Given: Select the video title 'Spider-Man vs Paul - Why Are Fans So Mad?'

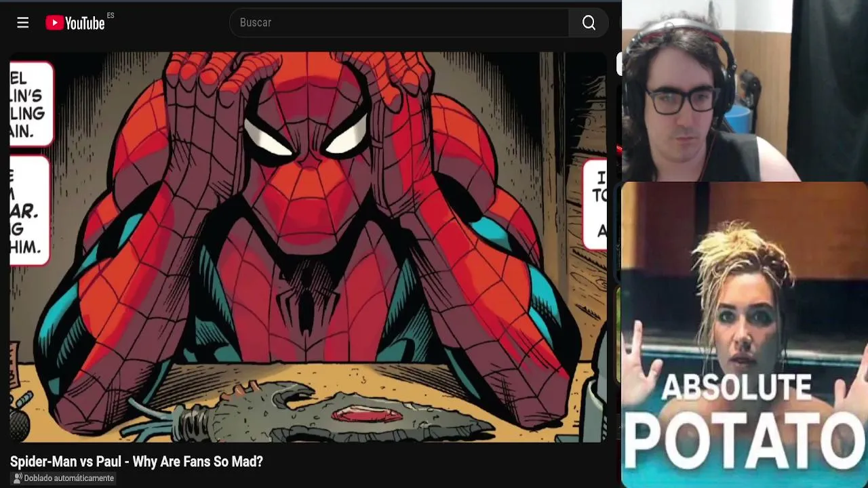Looking at the screenshot, I should [x=136, y=462].
